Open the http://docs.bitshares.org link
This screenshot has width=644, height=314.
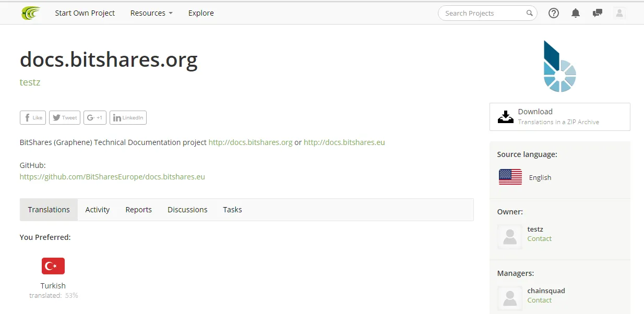click(251, 142)
